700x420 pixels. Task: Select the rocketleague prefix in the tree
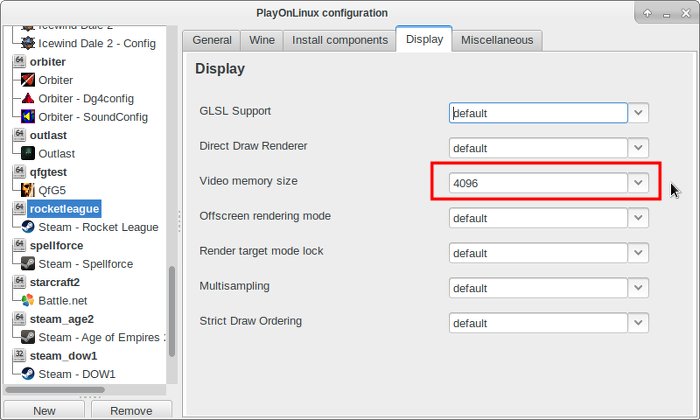64,208
